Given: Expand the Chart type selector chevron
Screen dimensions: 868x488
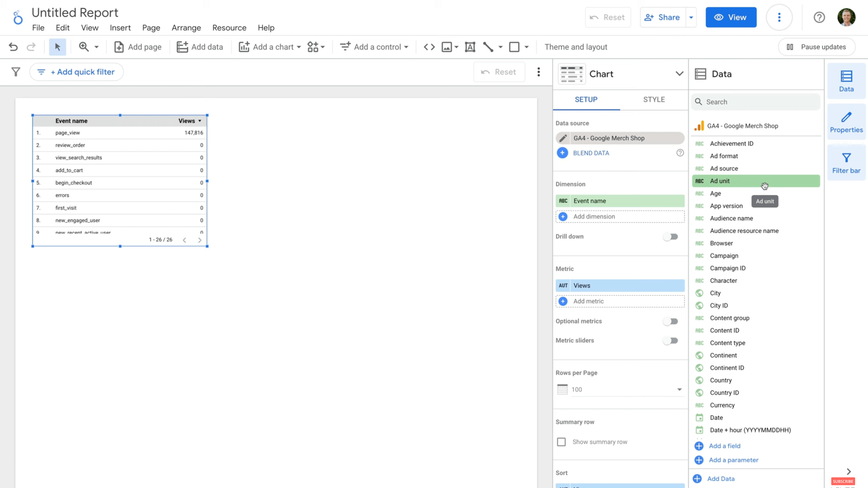Looking at the screenshot, I should tap(680, 73).
